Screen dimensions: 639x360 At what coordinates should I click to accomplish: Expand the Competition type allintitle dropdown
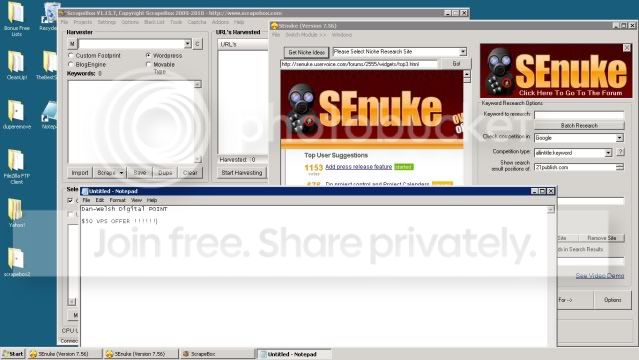(x=608, y=152)
